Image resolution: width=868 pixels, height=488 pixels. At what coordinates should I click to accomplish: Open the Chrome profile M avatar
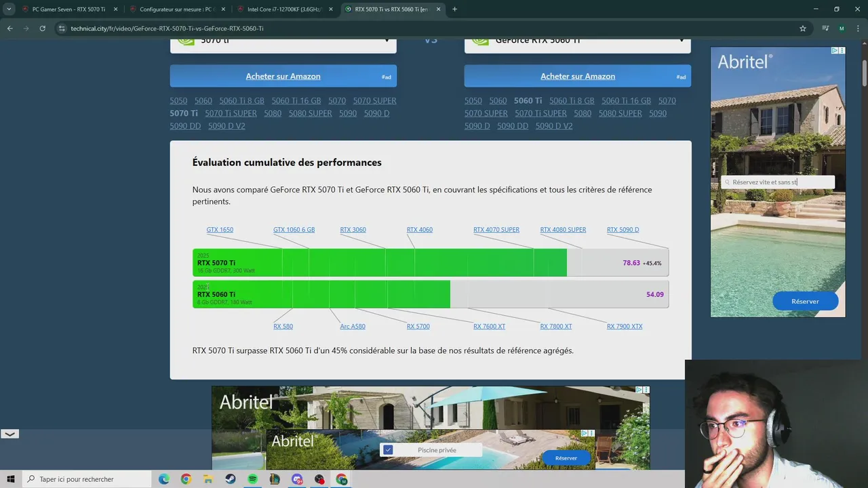[842, 28]
